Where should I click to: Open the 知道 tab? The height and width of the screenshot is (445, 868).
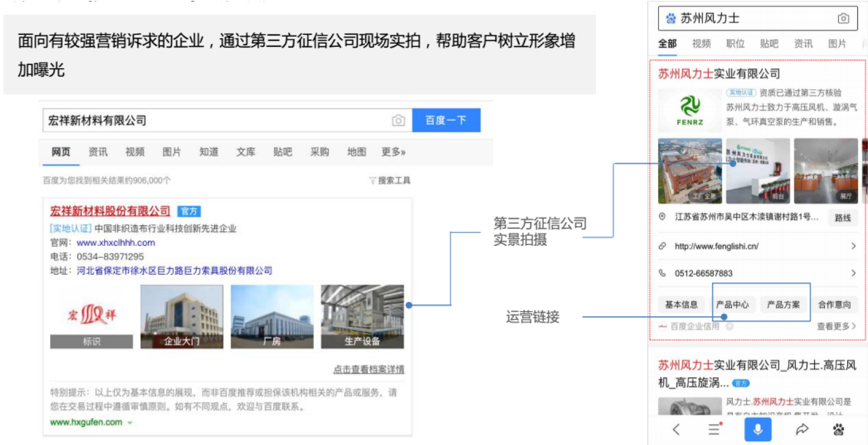[209, 152]
